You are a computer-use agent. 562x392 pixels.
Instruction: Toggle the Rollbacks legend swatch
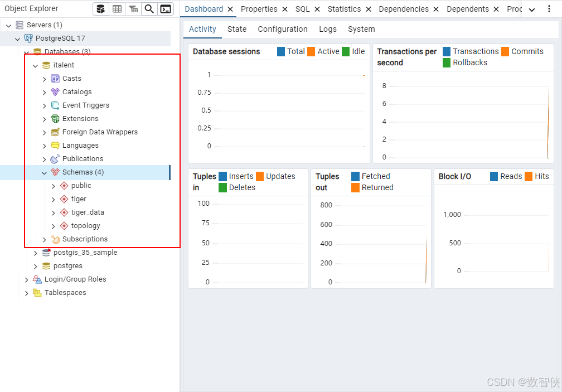447,62
